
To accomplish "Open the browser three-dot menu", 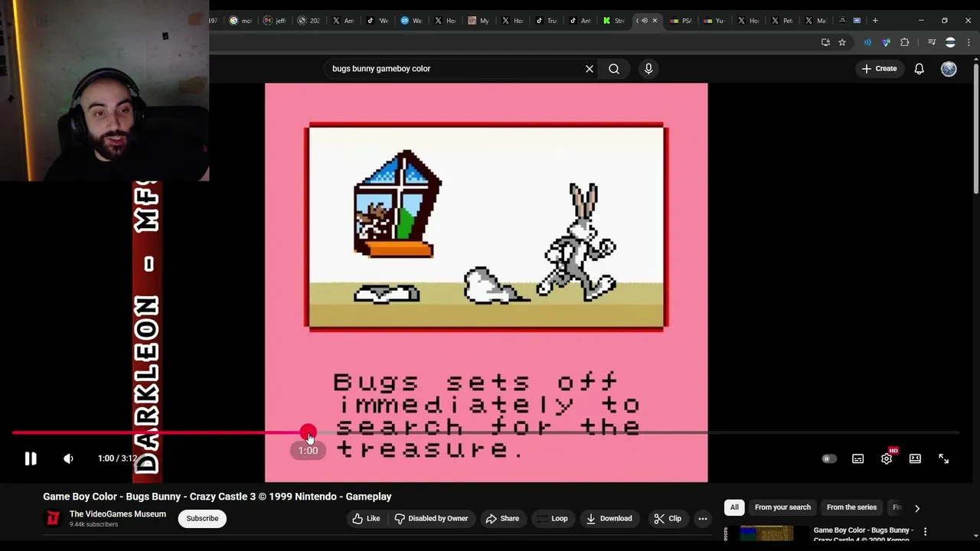I will pos(968,42).
